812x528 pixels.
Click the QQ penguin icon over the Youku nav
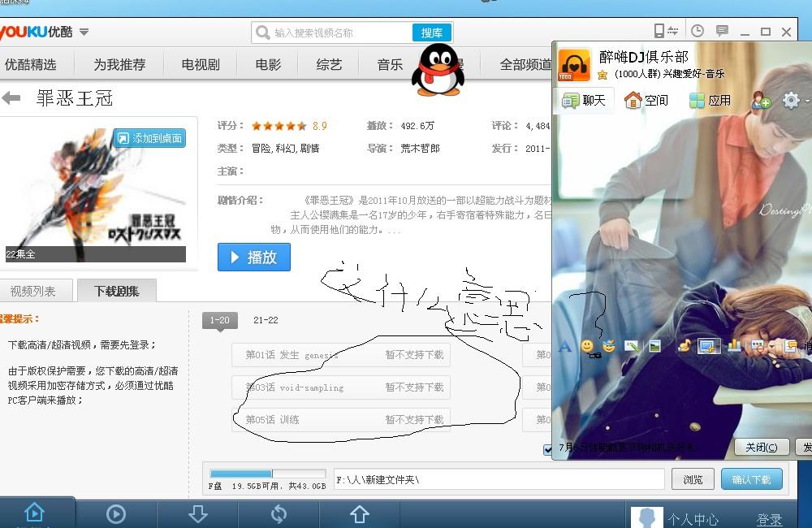pos(438,69)
